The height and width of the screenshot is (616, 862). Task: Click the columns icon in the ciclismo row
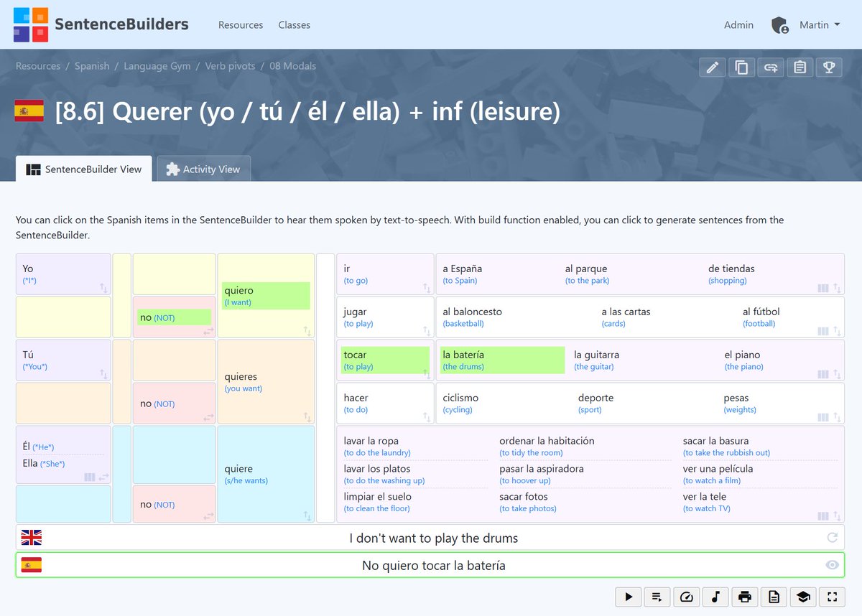point(823,417)
